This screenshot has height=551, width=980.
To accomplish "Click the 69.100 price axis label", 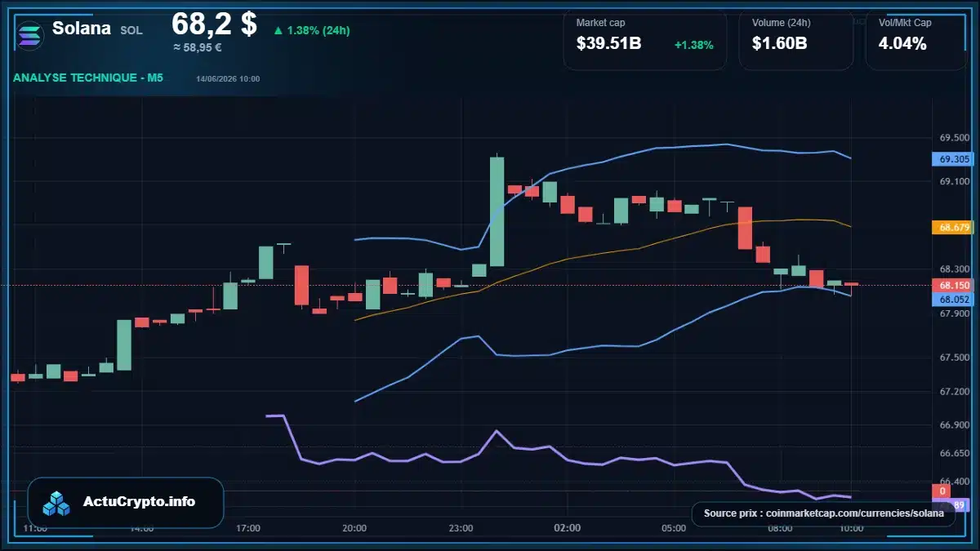I will [954, 182].
